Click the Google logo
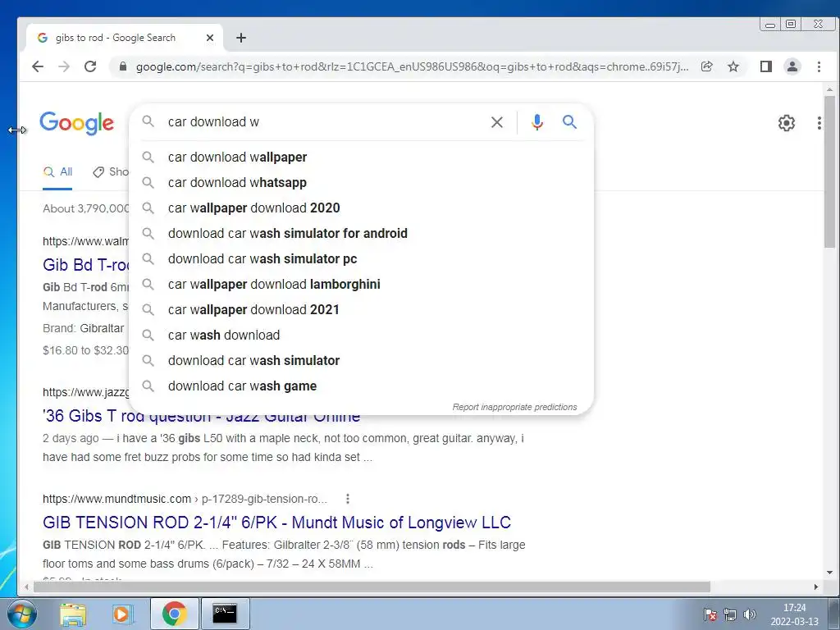This screenshot has height=630, width=840. tap(76, 123)
